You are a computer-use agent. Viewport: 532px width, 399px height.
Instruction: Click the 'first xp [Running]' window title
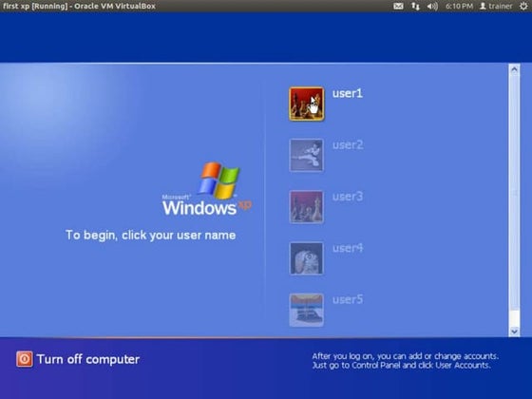point(79,6)
